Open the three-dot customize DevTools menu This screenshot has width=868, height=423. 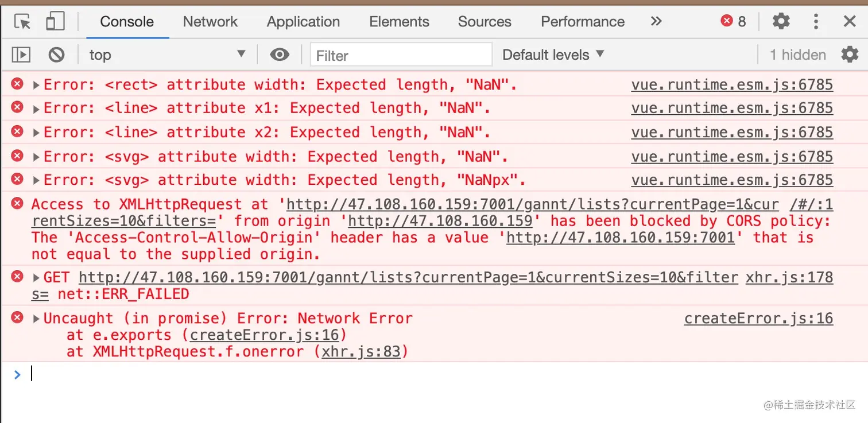pyautogui.click(x=816, y=22)
